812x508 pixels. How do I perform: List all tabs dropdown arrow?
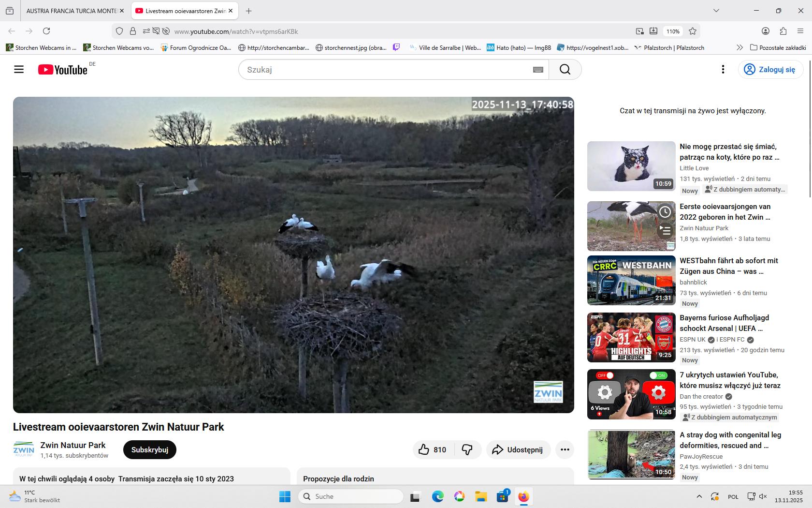[x=716, y=11]
